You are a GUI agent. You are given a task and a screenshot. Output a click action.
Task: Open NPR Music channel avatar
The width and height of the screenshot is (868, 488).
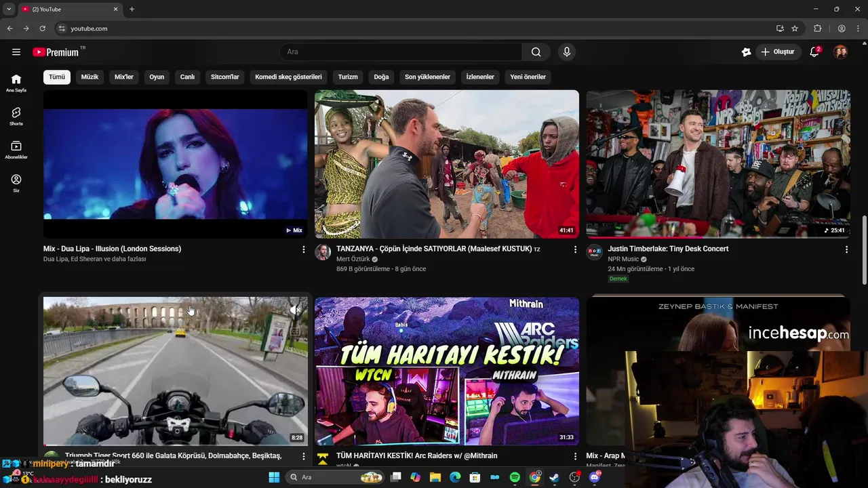[595, 252]
